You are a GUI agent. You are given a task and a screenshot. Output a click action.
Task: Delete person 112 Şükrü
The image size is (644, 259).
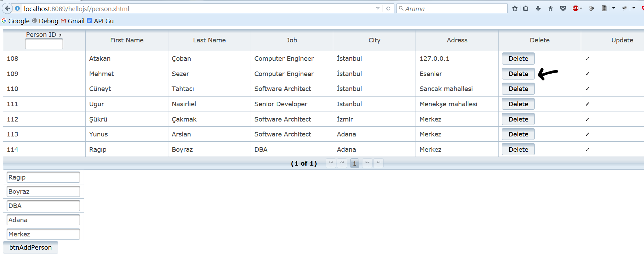point(518,119)
